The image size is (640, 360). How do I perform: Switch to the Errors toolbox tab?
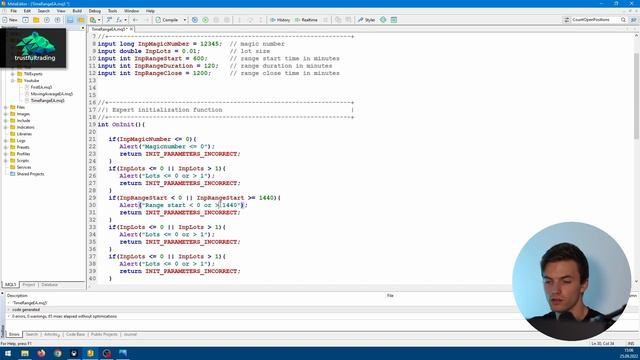(x=14, y=334)
